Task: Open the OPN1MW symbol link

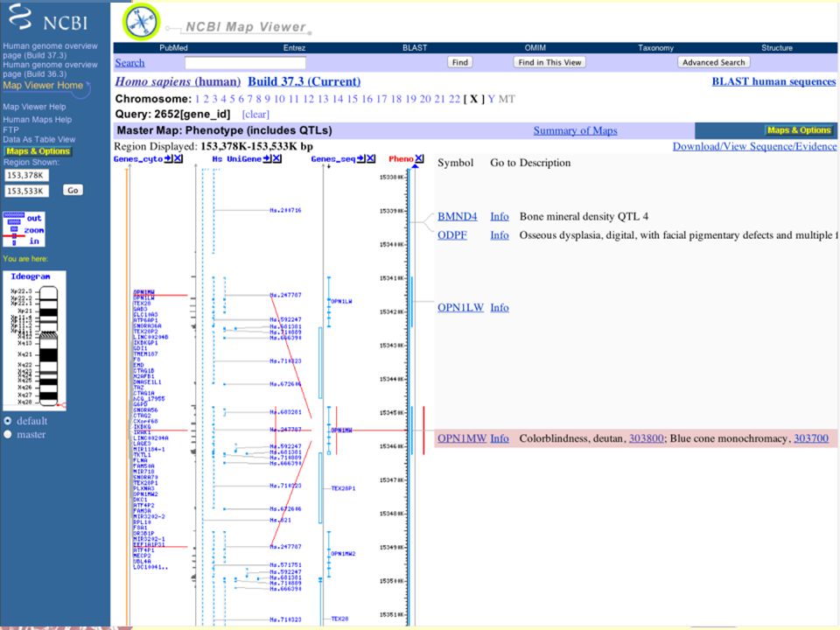Action: 461,438
